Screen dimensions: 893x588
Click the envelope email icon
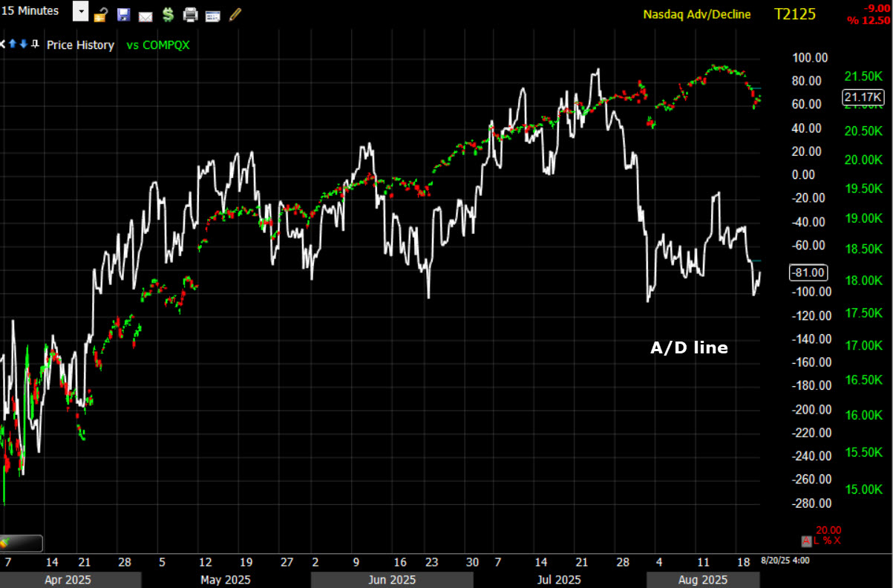point(145,15)
